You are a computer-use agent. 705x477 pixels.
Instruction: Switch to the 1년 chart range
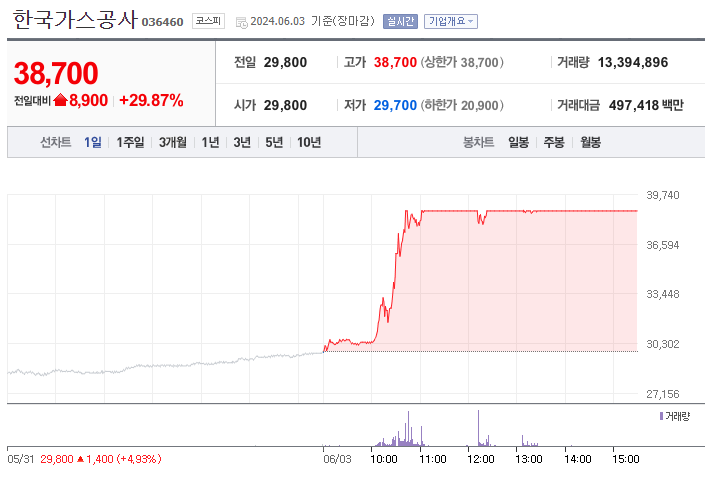click(210, 142)
